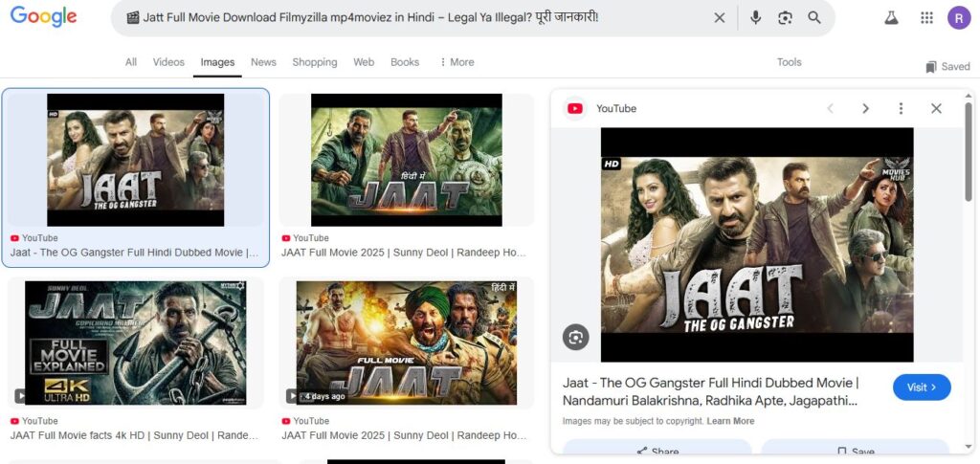Switch to the All tab
Viewport: 980px width, 464px height.
[130, 62]
